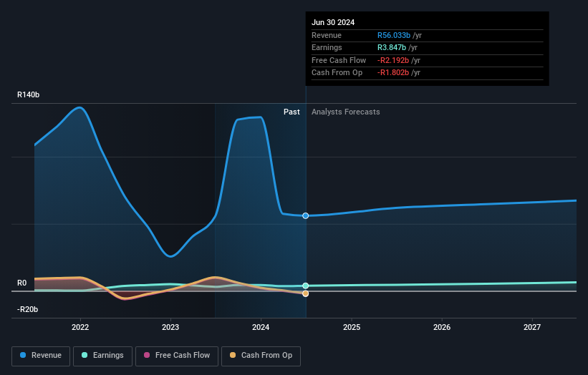Click the Analysts Forecasts label

point(346,112)
